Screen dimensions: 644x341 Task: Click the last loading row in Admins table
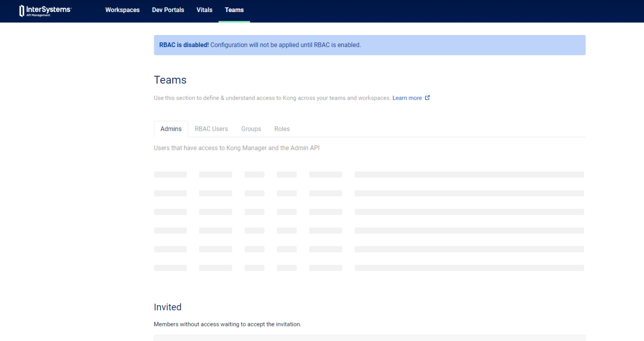(x=369, y=268)
